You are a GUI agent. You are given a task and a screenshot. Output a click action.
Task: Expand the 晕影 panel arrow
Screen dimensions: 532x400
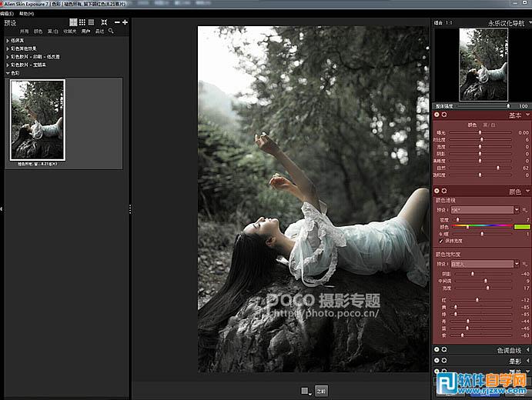click(527, 360)
